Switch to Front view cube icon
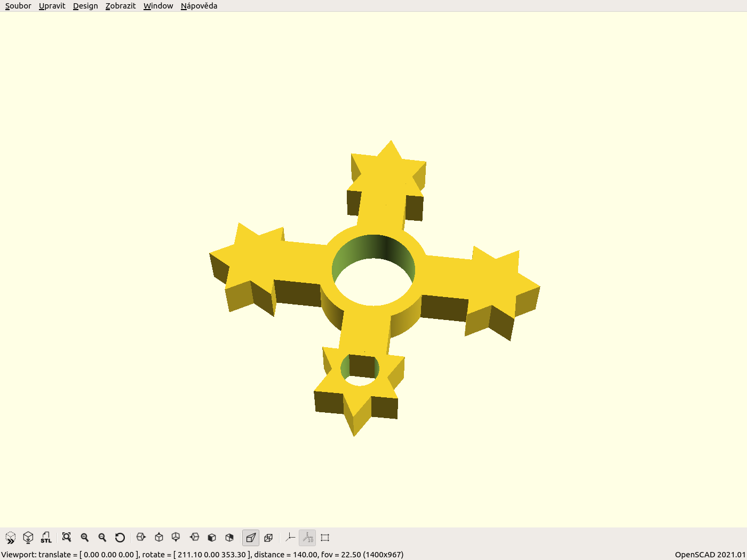Image resolution: width=747 pixels, height=560 pixels. tap(212, 538)
